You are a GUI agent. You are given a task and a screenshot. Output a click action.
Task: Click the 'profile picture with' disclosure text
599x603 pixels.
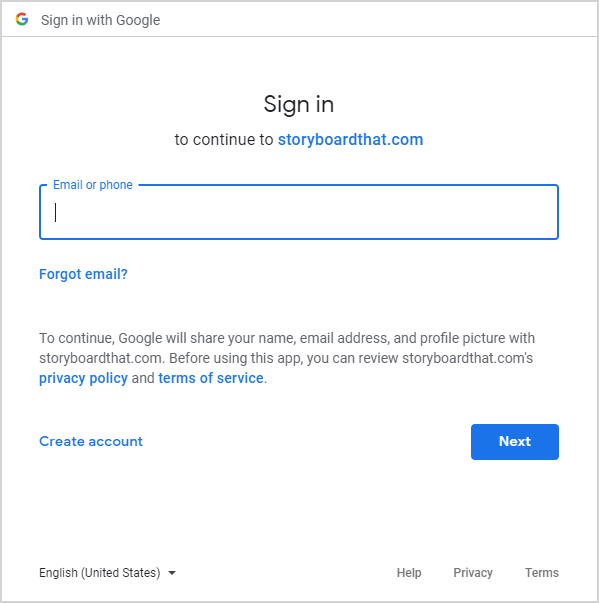point(477,338)
